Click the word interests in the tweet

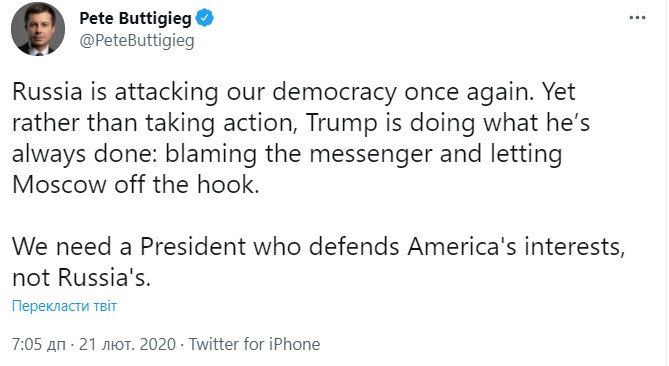pyautogui.click(x=575, y=247)
